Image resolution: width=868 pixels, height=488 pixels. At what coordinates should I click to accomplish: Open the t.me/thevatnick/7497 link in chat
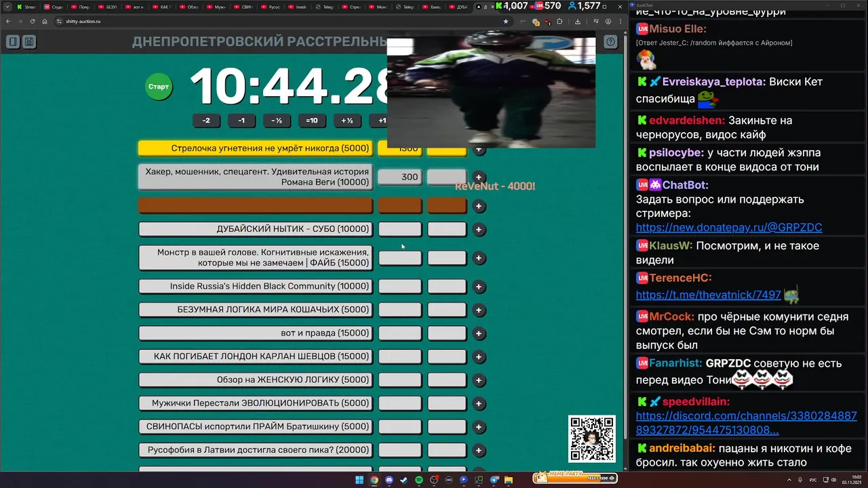[x=708, y=295]
